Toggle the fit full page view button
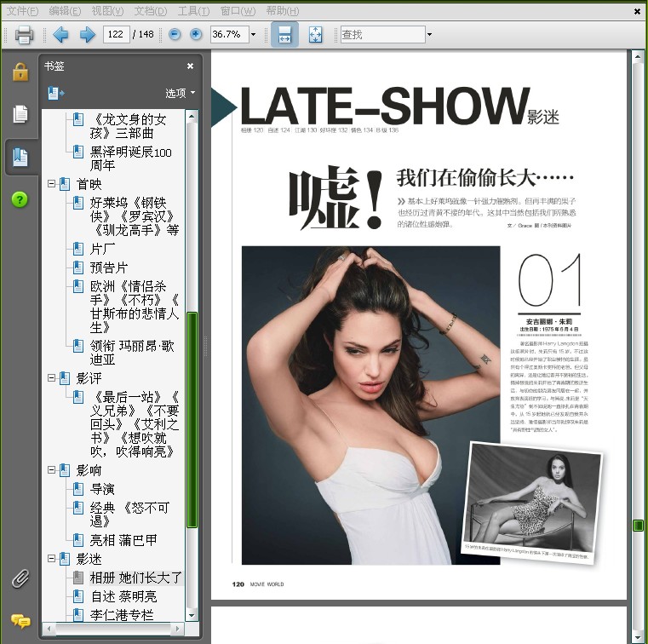Screen dimensions: 648x644 coord(315,34)
